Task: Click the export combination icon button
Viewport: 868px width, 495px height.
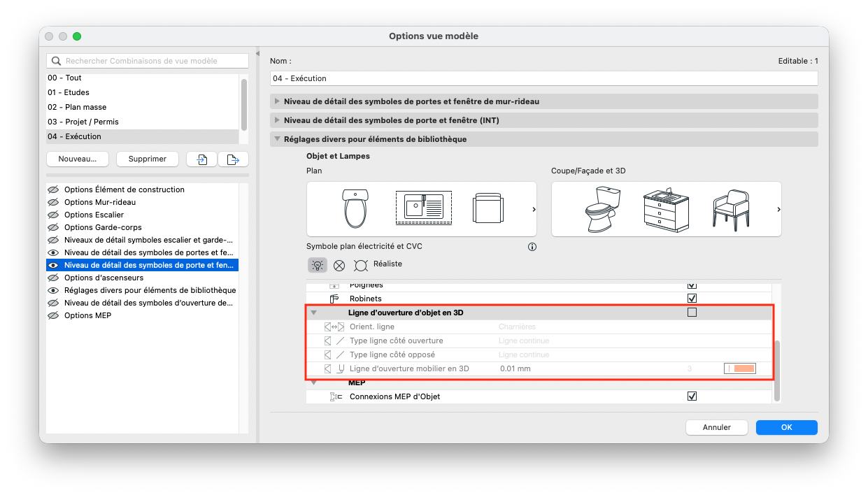Action: coord(234,159)
